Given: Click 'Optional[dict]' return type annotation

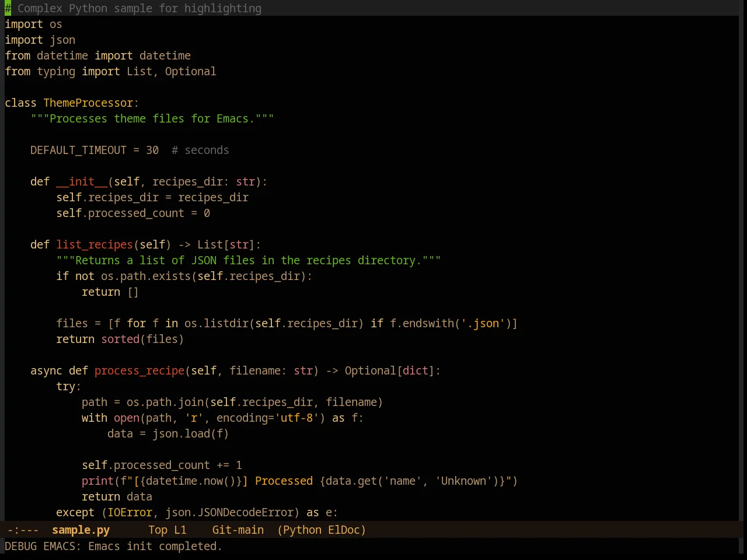Looking at the screenshot, I should (390, 370).
